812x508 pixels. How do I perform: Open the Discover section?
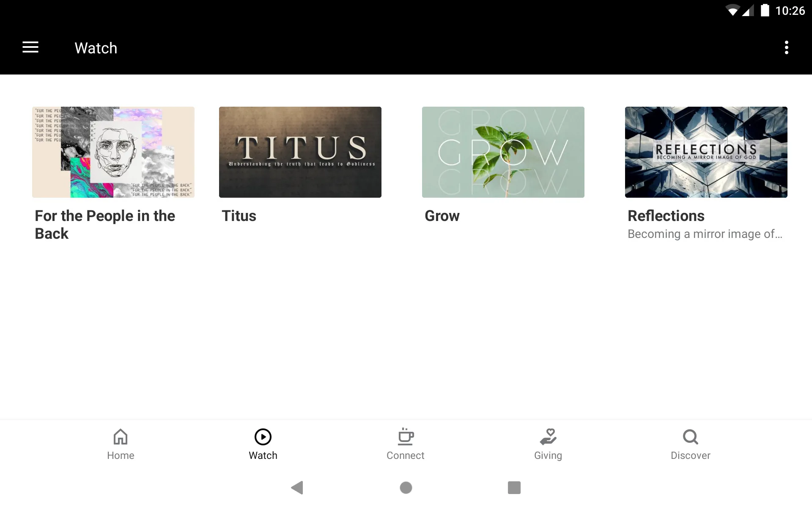tap(690, 444)
